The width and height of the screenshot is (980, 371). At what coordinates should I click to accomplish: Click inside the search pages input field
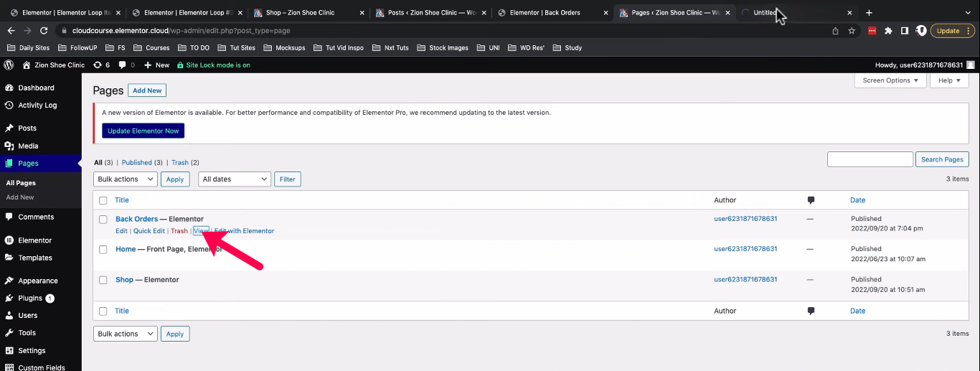(870, 159)
